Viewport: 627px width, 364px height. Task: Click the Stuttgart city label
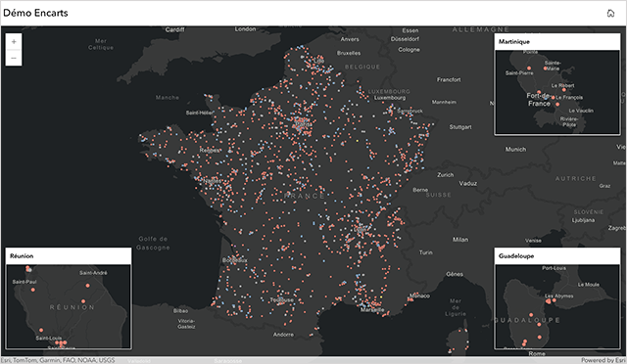[x=460, y=127]
